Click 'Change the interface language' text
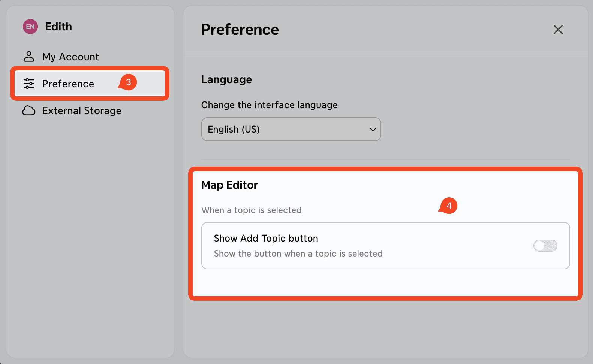The image size is (593, 364). tap(270, 105)
